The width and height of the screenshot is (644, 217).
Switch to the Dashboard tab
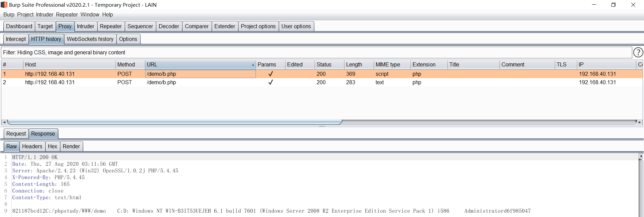tap(19, 26)
